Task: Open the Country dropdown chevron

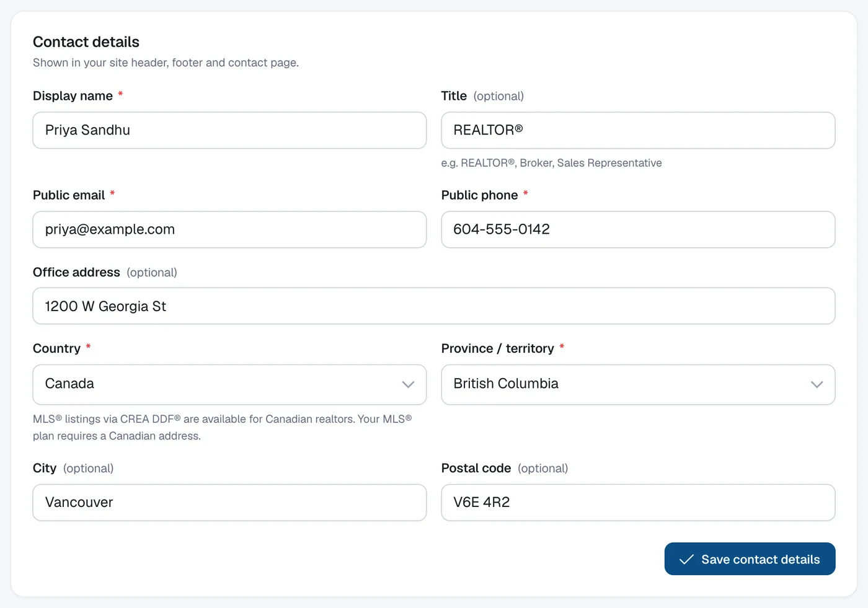Action: (408, 384)
